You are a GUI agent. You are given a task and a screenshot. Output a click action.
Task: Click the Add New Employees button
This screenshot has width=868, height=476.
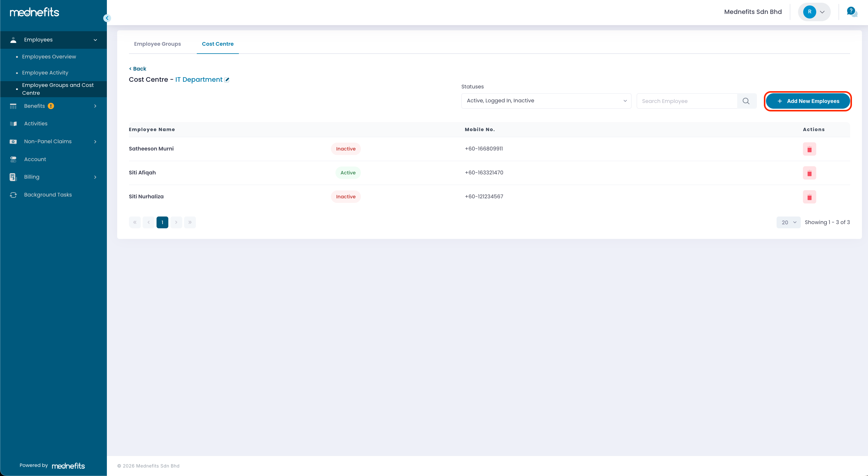pos(808,101)
